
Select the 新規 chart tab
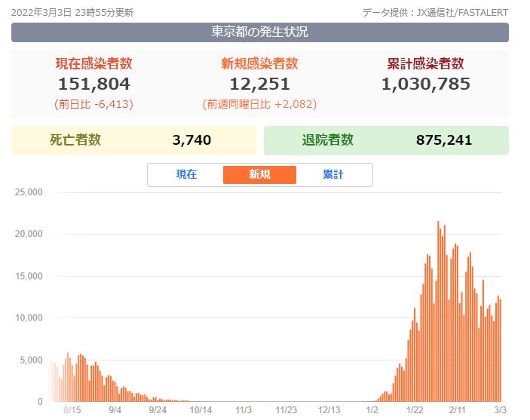coord(259,174)
